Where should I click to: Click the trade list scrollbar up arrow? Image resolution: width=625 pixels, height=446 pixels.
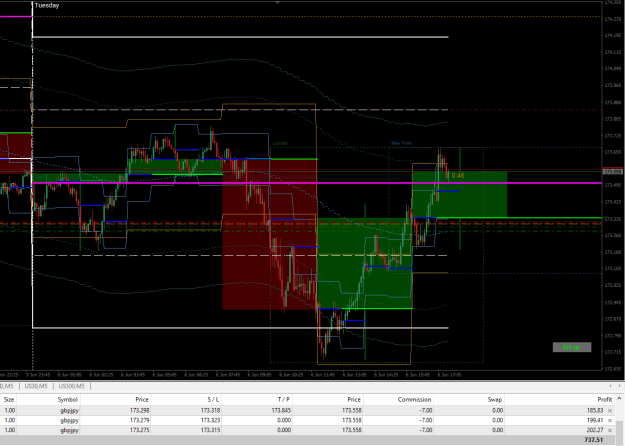point(619,399)
